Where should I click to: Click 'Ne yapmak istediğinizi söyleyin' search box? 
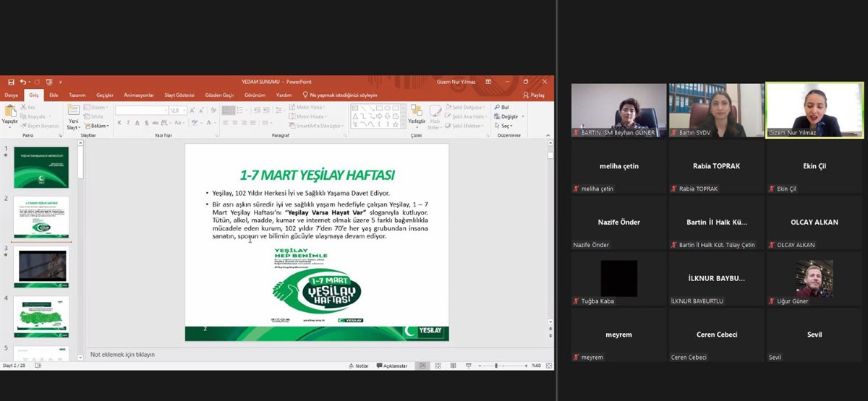click(339, 95)
